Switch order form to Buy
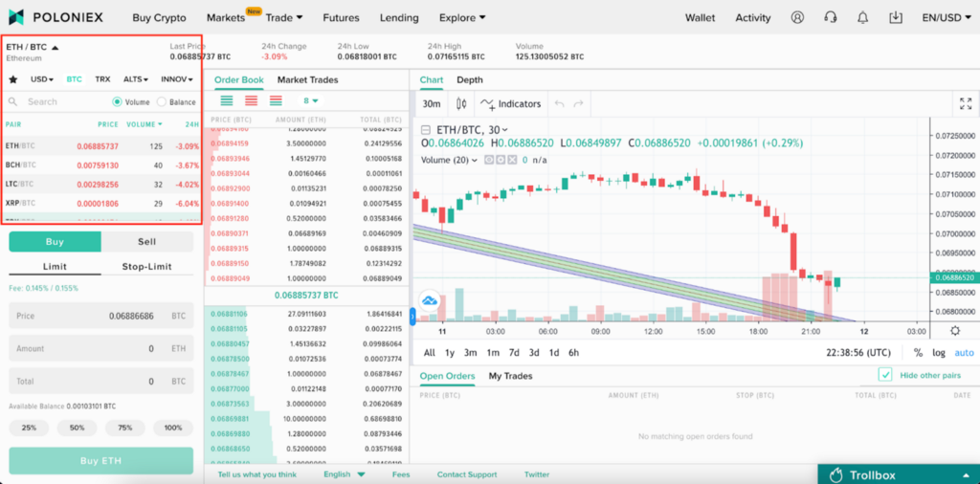 tap(55, 242)
